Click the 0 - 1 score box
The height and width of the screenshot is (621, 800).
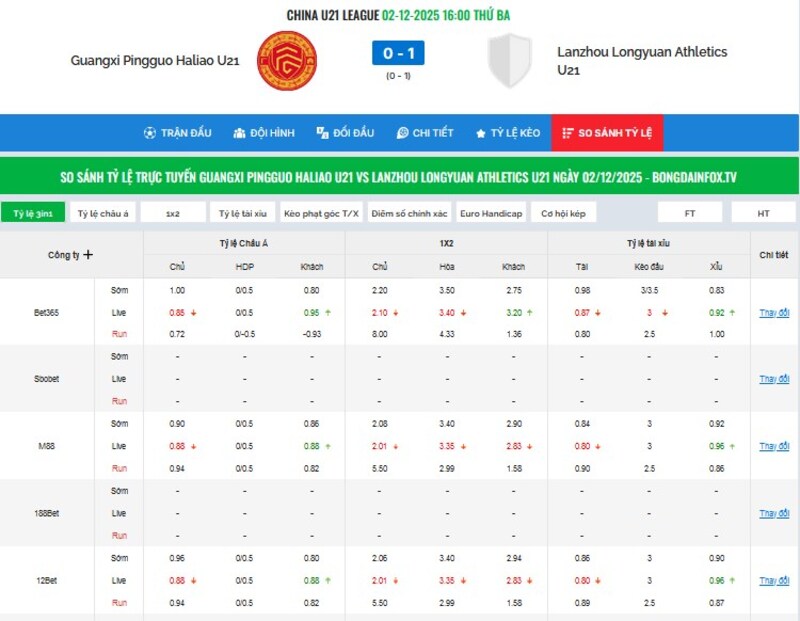pos(400,52)
